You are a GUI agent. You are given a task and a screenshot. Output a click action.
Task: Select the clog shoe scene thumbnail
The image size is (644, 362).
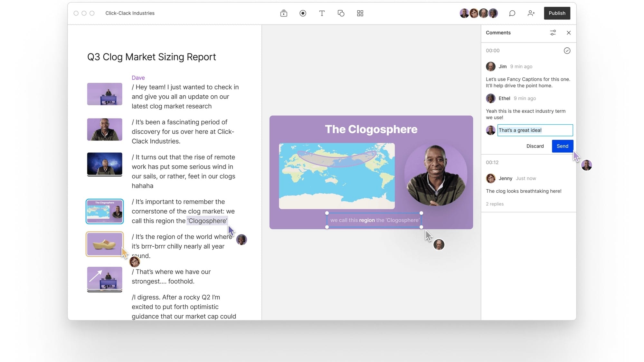pos(105,244)
